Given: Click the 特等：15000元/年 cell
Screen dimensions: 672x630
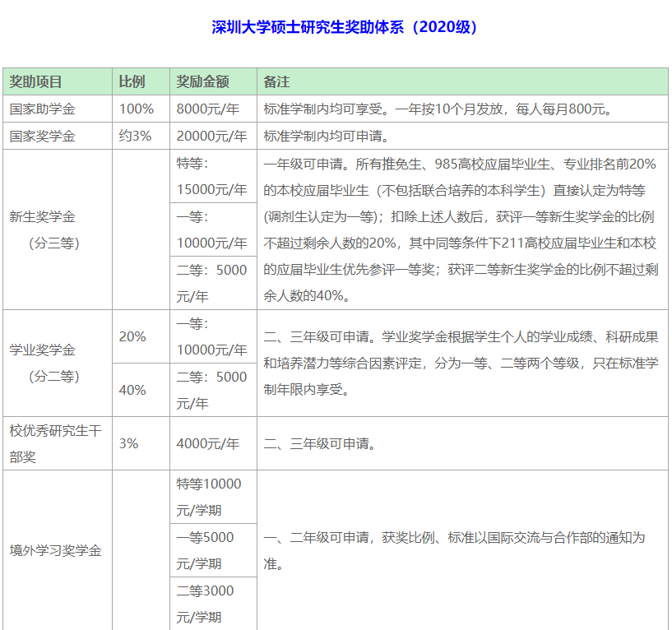Looking at the screenshot, I should pos(213,176).
